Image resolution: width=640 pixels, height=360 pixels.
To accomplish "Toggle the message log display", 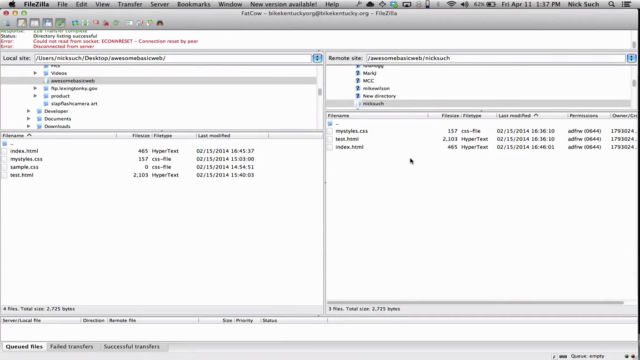I will [22, 23].
